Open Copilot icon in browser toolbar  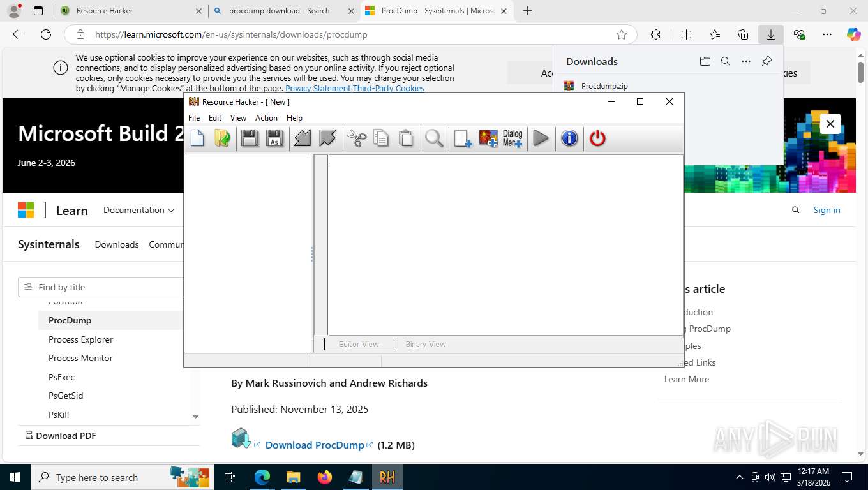(853, 34)
